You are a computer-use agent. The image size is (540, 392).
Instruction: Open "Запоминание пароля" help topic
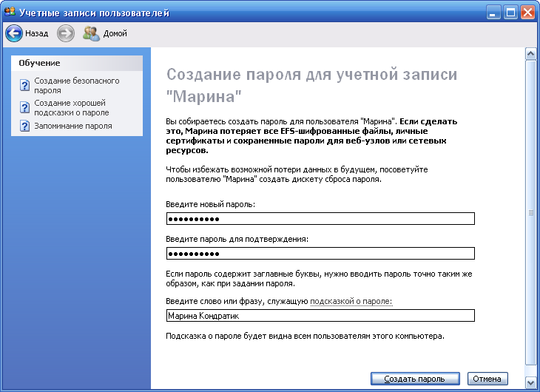[x=73, y=126]
